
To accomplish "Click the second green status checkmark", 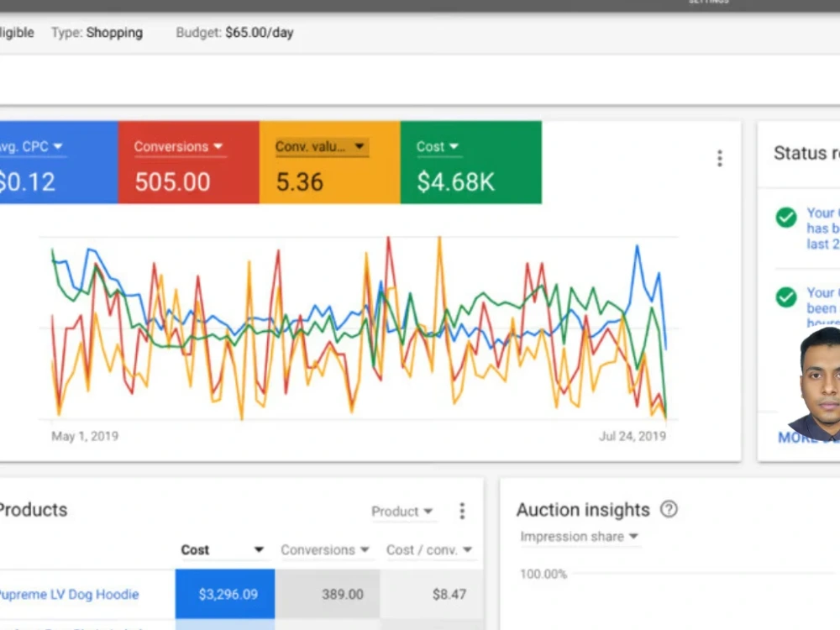I will (x=786, y=298).
